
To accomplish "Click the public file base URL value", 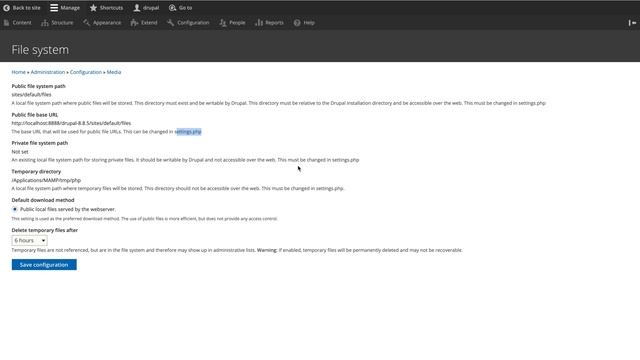I will tap(71, 123).
